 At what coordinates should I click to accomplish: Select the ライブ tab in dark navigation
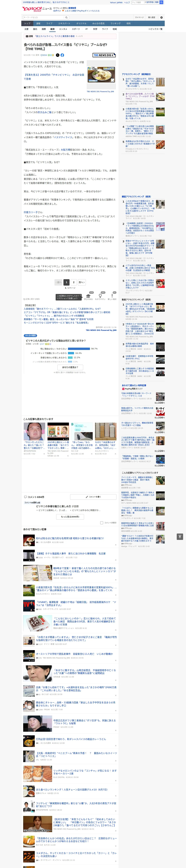49,24
